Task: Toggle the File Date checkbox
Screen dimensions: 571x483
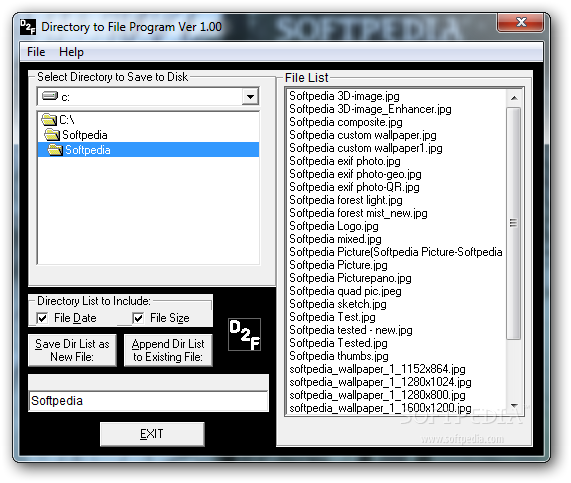Action: (x=42, y=318)
